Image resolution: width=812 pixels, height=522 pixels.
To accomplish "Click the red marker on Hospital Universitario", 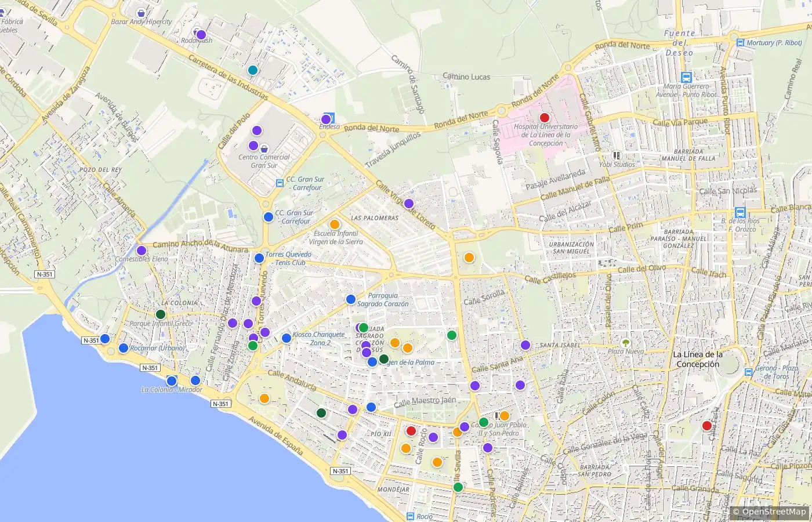I will 544,118.
